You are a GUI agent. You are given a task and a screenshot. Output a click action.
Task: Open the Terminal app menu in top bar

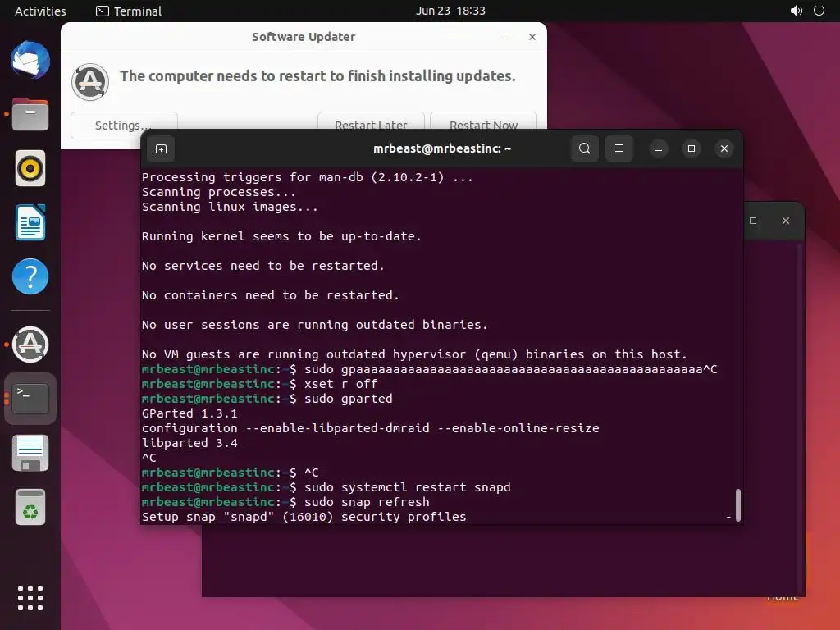click(129, 11)
